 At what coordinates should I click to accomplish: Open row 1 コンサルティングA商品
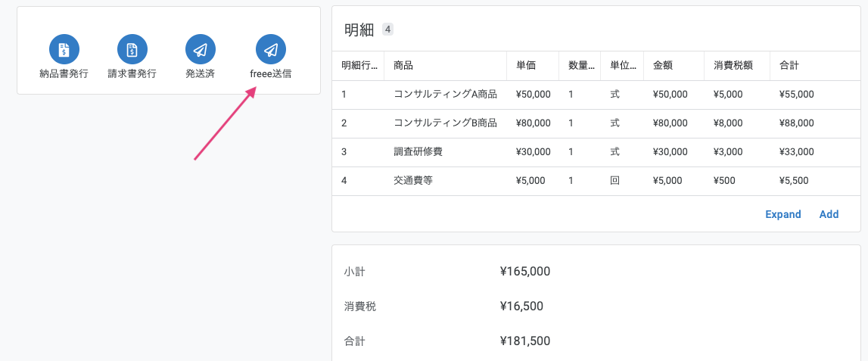click(596, 95)
